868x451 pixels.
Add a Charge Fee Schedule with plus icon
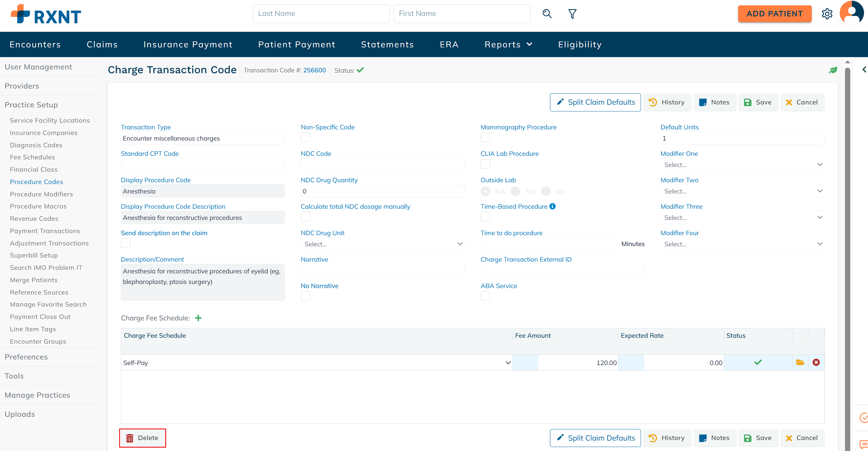198,318
